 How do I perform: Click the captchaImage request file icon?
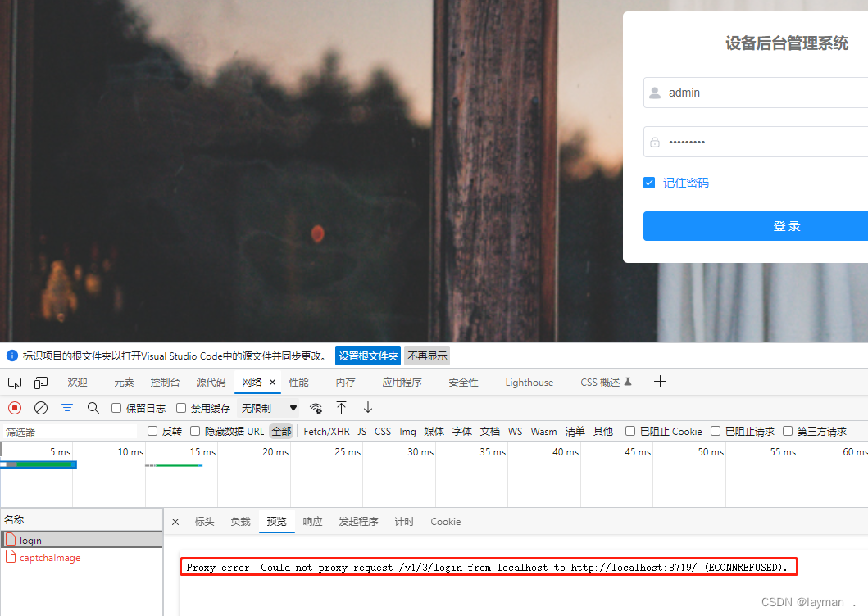[x=11, y=556]
